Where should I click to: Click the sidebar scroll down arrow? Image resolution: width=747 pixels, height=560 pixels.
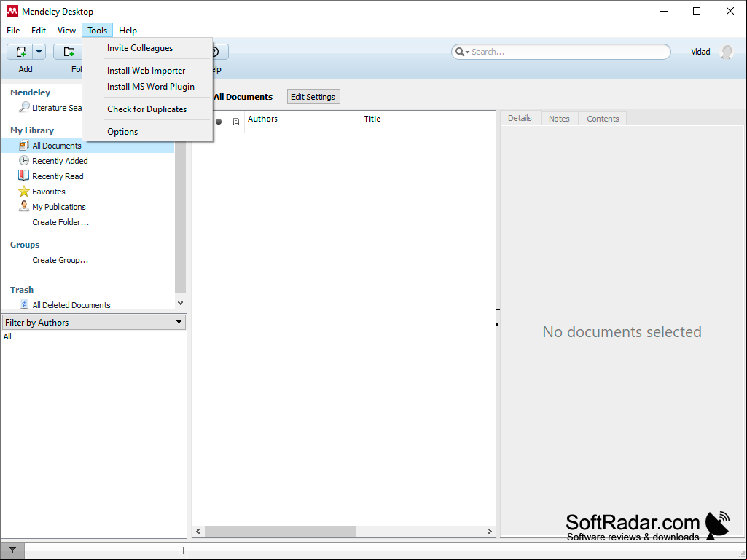coord(180,302)
